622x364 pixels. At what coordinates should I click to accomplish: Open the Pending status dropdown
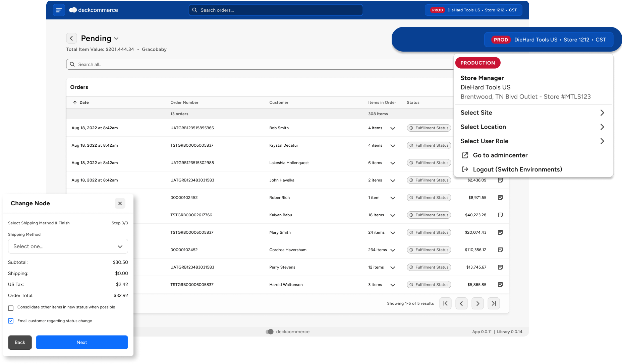click(x=116, y=39)
